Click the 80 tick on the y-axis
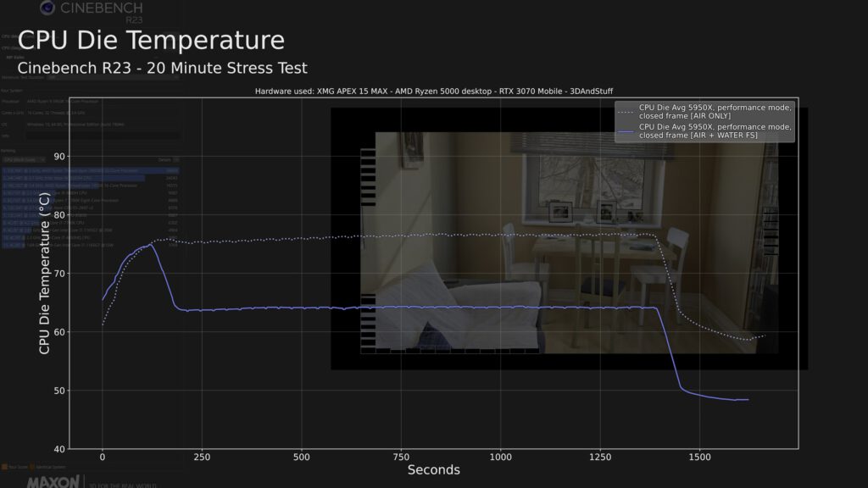The image size is (868, 488). coord(59,215)
